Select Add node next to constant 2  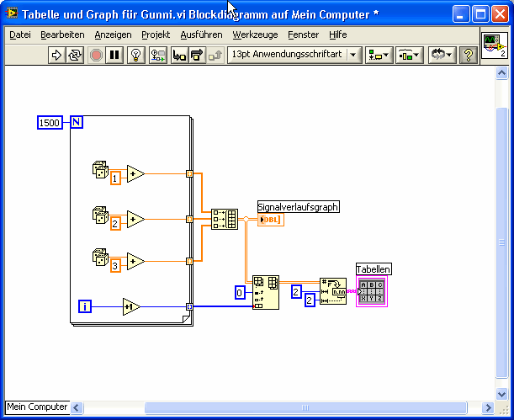[x=135, y=219]
